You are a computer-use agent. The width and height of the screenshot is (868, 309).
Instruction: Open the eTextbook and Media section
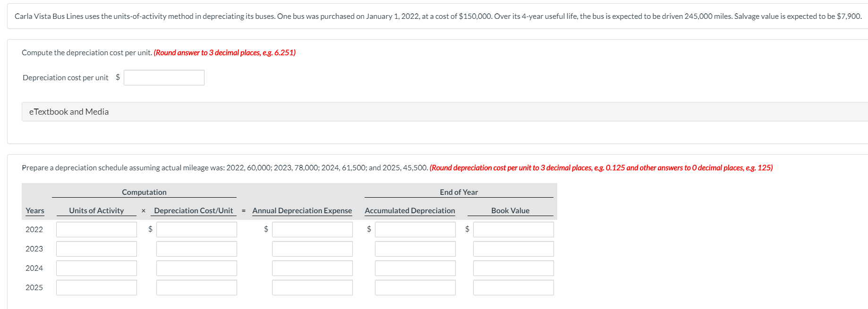[68, 111]
